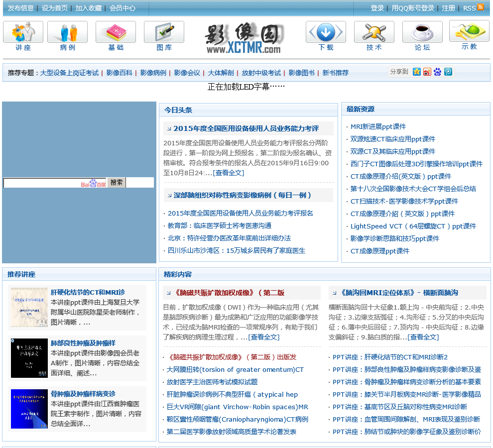
Task: Open LightSpeed VCT ppt课件 resource
Action: [x=413, y=226]
